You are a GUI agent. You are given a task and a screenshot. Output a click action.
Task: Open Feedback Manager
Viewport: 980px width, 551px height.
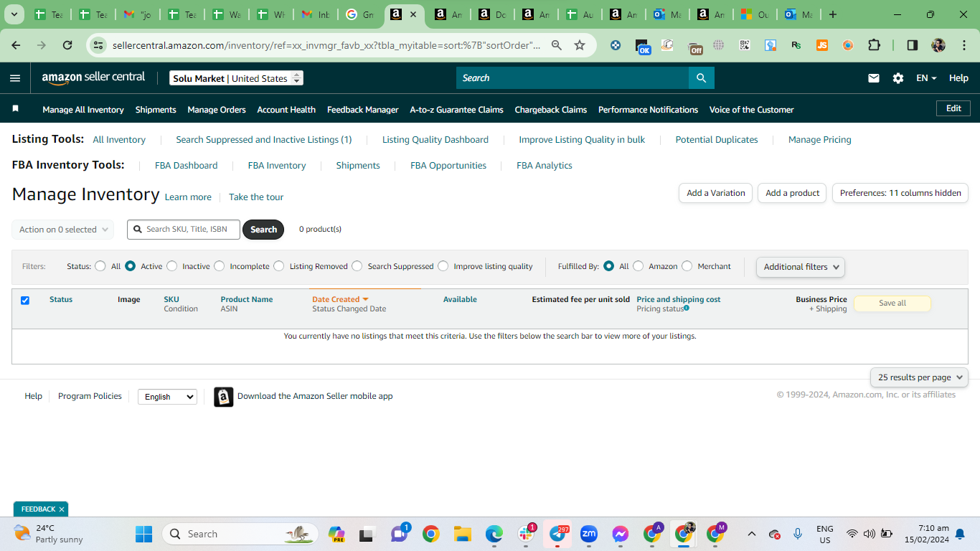click(363, 110)
